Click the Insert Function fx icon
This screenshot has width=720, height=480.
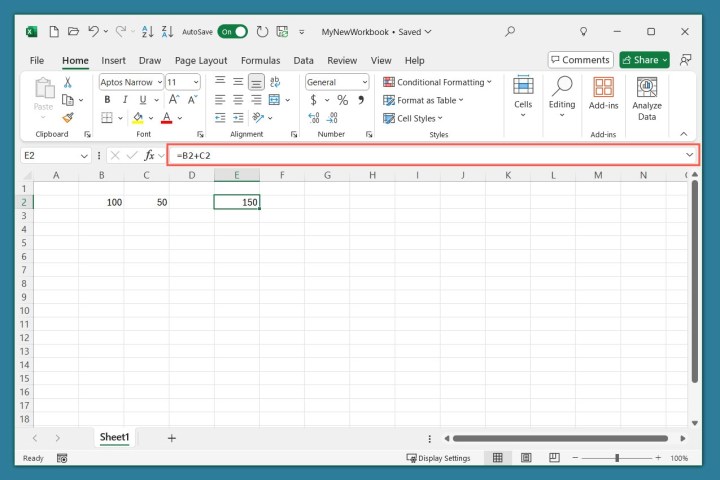[x=149, y=156]
